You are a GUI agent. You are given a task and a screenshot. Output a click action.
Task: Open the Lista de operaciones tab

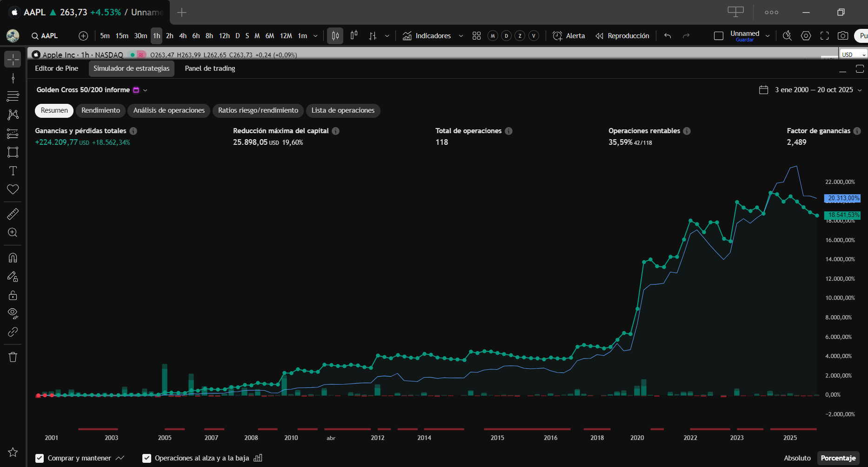(343, 110)
